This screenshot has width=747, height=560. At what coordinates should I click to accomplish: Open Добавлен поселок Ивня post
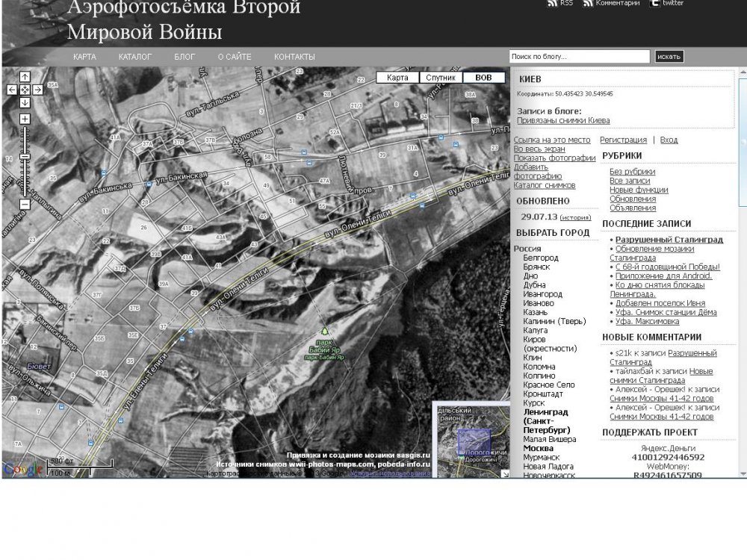660,303
